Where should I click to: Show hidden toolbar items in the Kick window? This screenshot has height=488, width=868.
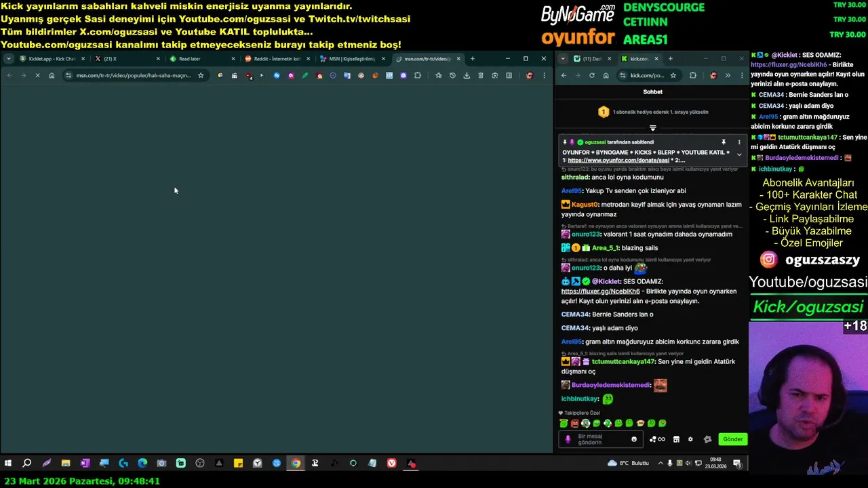click(x=726, y=75)
